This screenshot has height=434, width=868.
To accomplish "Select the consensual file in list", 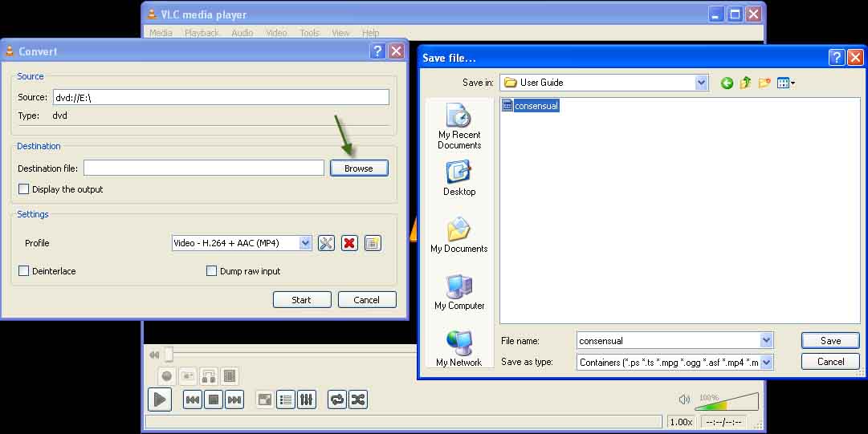I will [x=530, y=106].
